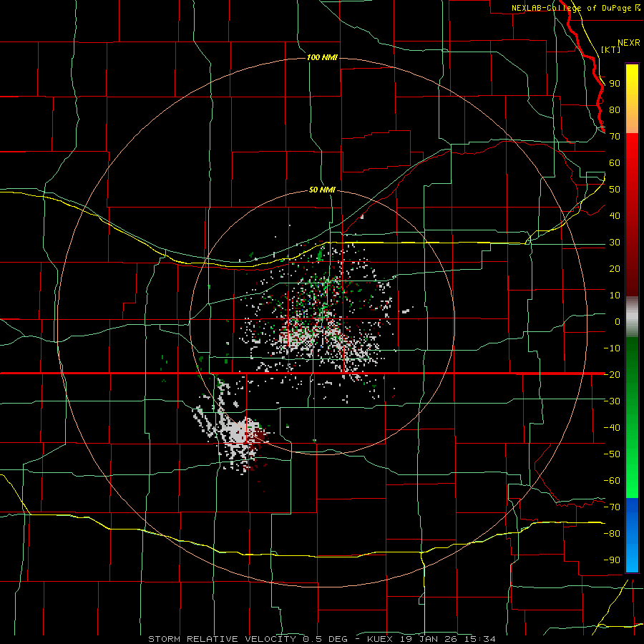Click the Storm Relative Velocity caption text
This screenshot has width=644, height=644.
[x=321, y=639]
